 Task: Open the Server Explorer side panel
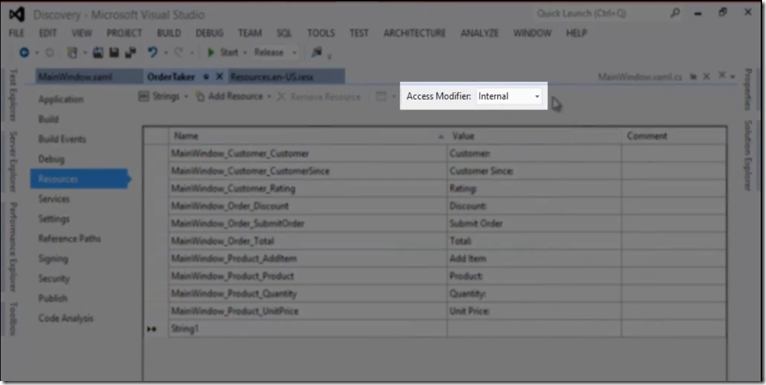pos(13,161)
